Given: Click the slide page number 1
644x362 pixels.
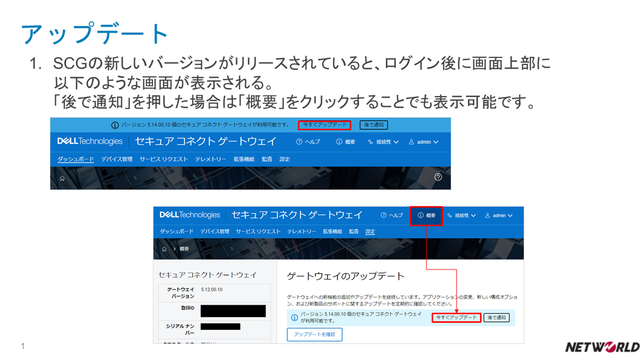Looking at the screenshot, I should [x=23, y=346].
